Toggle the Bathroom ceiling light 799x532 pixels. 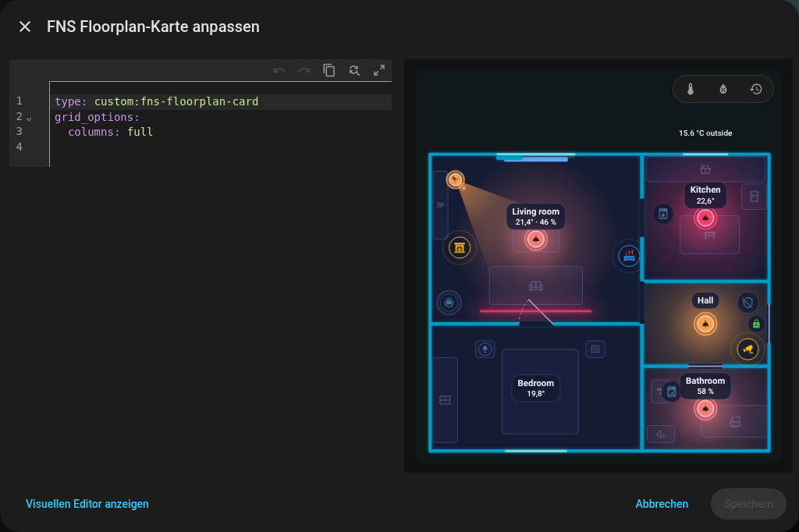pos(705,409)
